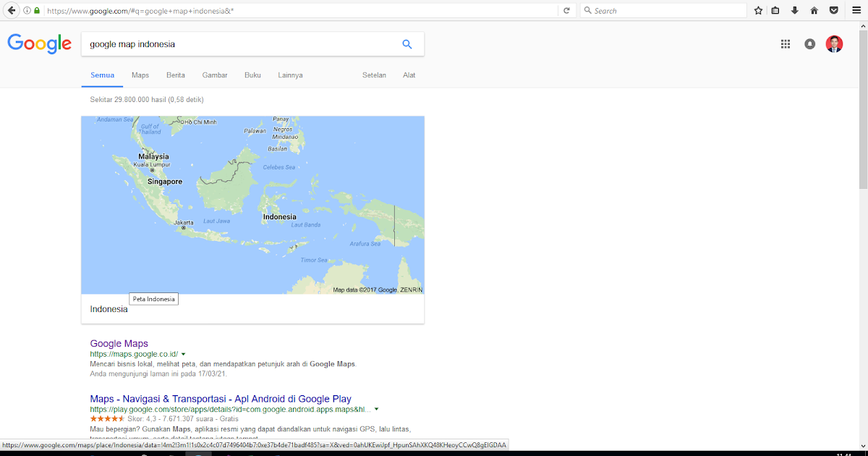The width and height of the screenshot is (868, 456).
Task: Click the 'https://maps.google.co.id/' green URL
Action: click(x=134, y=355)
